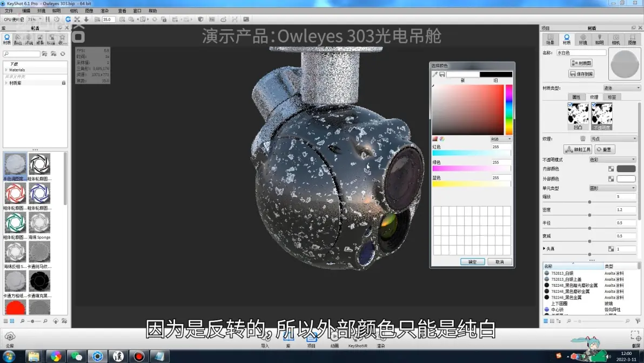Open the 材质类型 dropdown
The width and height of the screenshot is (644, 363).
point(622,88)
